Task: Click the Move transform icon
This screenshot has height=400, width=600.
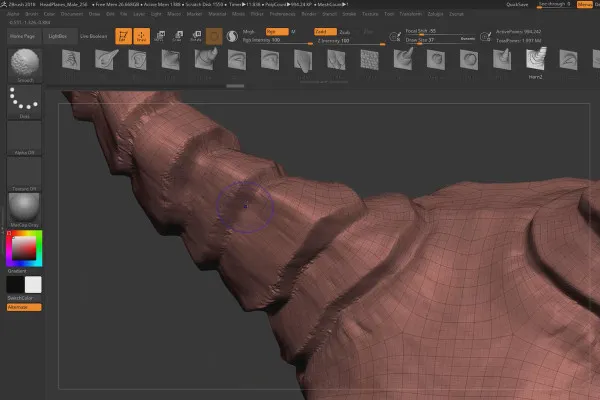Action: (160, 36)
